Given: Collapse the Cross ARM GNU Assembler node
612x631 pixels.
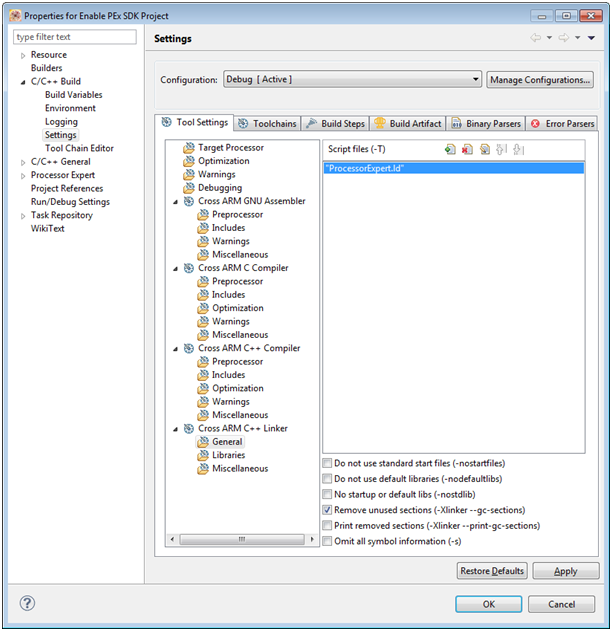Looking at the screenshot, I should pos(175,202).
